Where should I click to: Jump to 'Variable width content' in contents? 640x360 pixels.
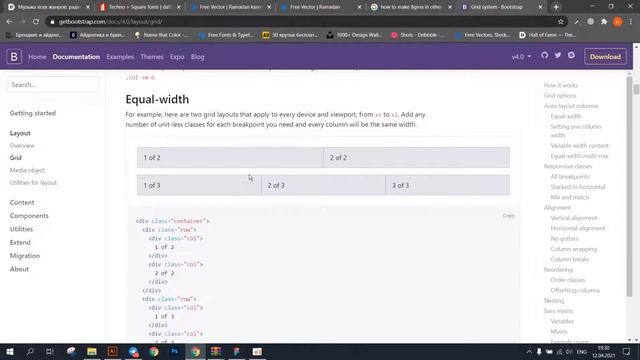click(579, 146)
